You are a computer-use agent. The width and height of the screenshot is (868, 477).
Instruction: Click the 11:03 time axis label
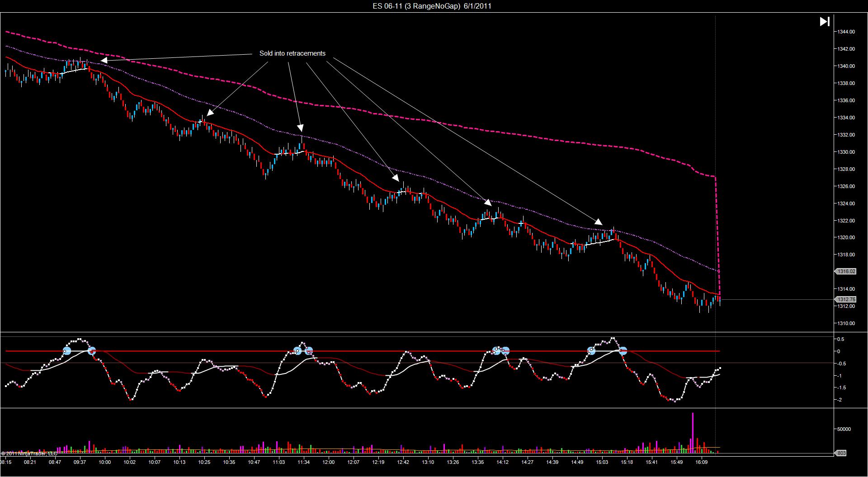point(278,462)
